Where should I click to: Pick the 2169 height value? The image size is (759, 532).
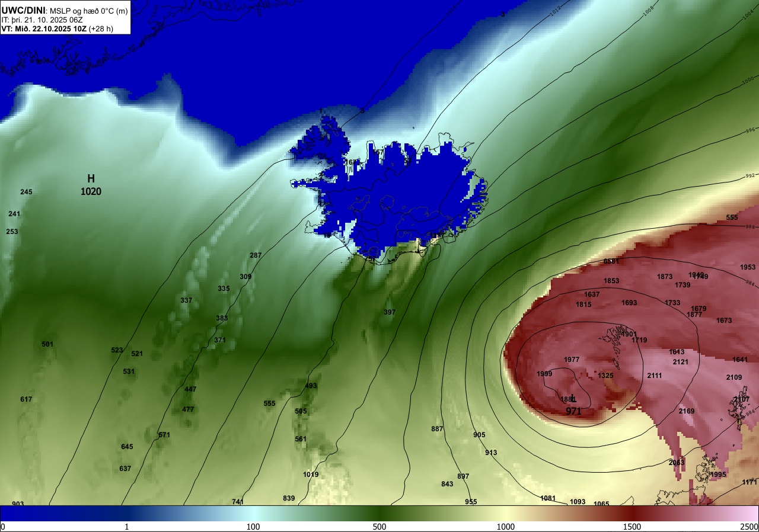687,411
